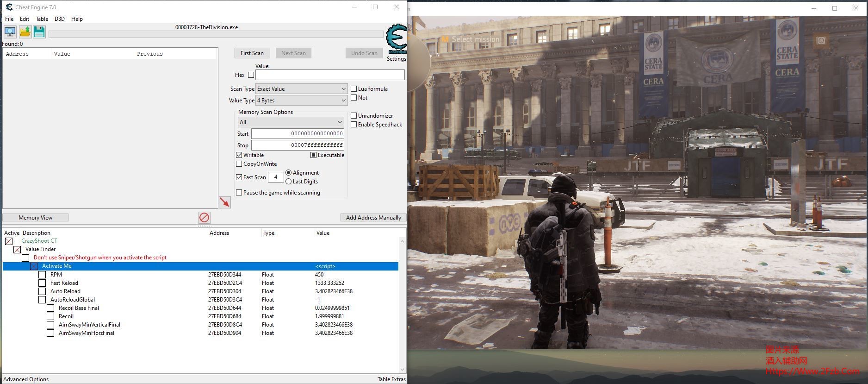Viewport: 868px width, 384px height.
Task: Open Memory Scan Options region dropdown
Action: click(x=291, y=122)
